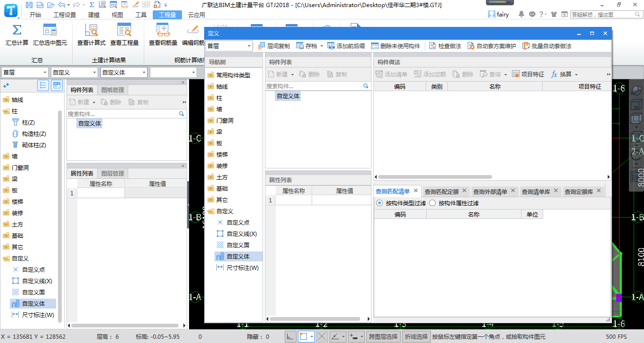Image resolution: width=644 pixels, height=343 pixels.
Task: Select 尺寸标注(W) in main navigation tree
Action: tap(38, 315)
